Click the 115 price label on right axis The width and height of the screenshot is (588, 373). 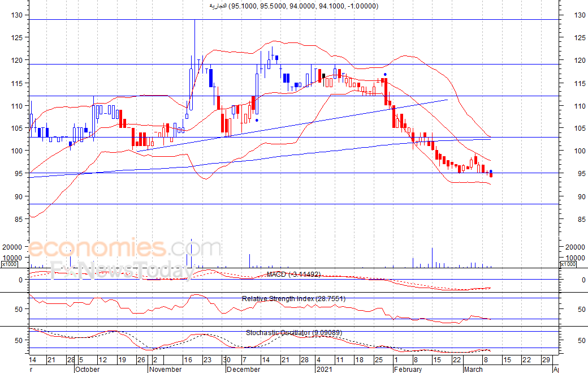coord(580,83)
